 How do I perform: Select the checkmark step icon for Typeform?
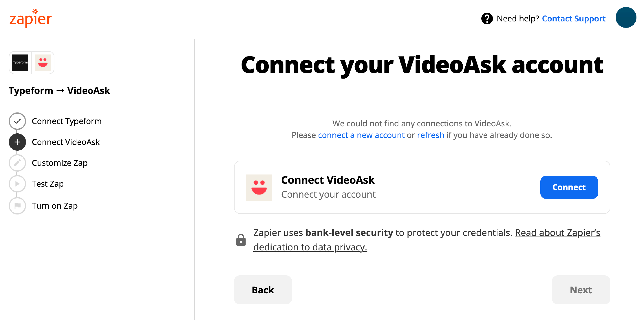point(17,121)
